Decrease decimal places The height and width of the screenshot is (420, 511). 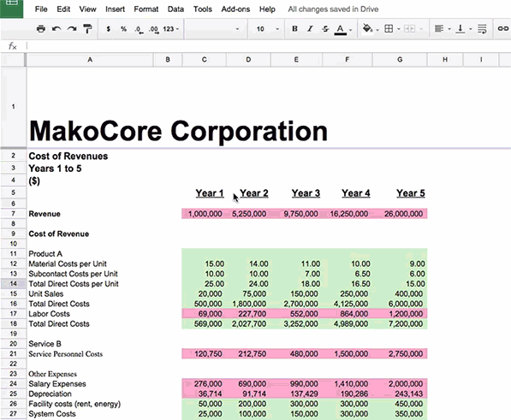pyautogui.click(x=139, y=30)
